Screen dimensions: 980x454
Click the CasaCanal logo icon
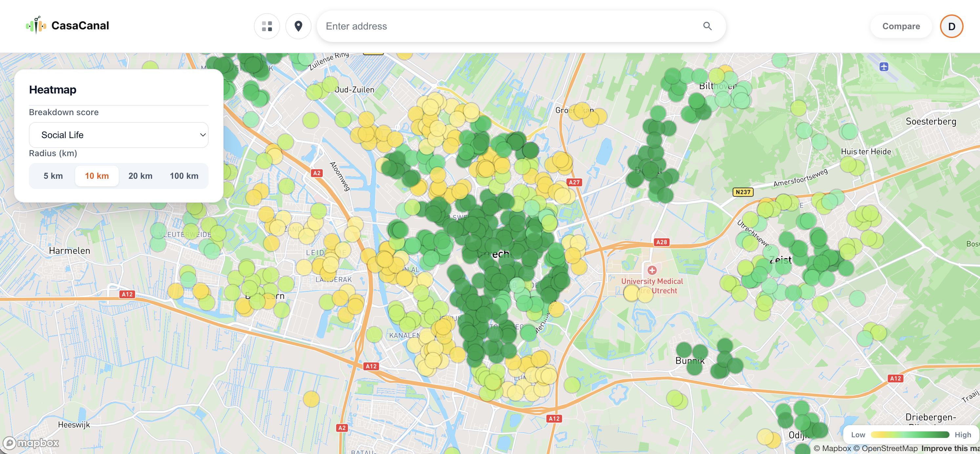coord(36,26)
